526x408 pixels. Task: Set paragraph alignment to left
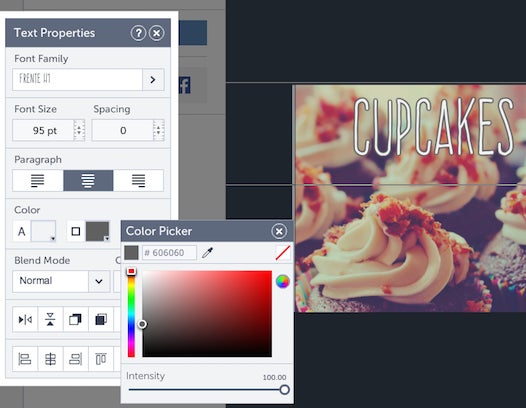tap(38, 181)
